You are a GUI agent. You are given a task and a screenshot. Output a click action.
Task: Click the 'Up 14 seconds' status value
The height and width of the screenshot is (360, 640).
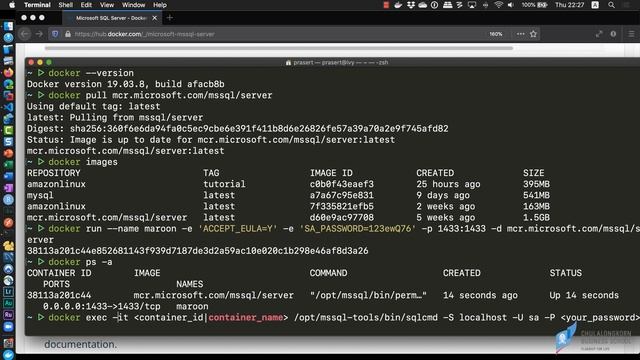[584, 295]
